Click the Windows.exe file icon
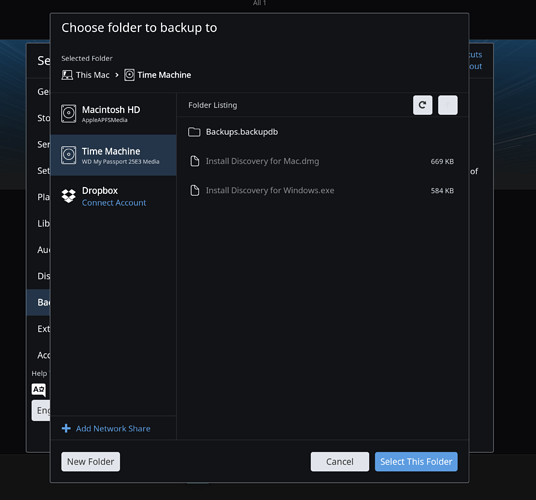Viewport: 536px width, 500px height. (x=195, y=190)
